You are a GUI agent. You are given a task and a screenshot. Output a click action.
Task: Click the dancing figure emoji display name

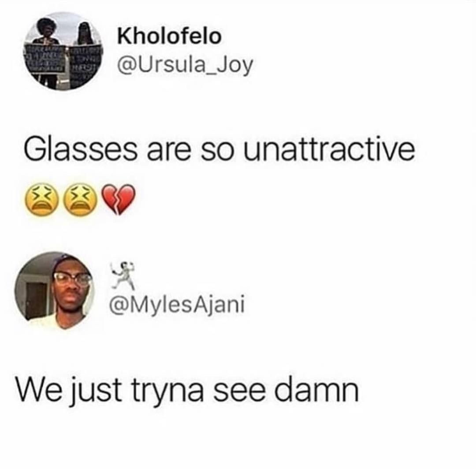(x=123, y=275)
